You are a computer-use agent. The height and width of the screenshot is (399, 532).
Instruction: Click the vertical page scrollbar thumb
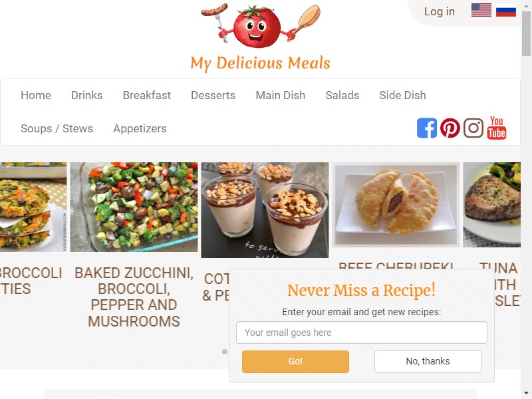pos(526,33)
